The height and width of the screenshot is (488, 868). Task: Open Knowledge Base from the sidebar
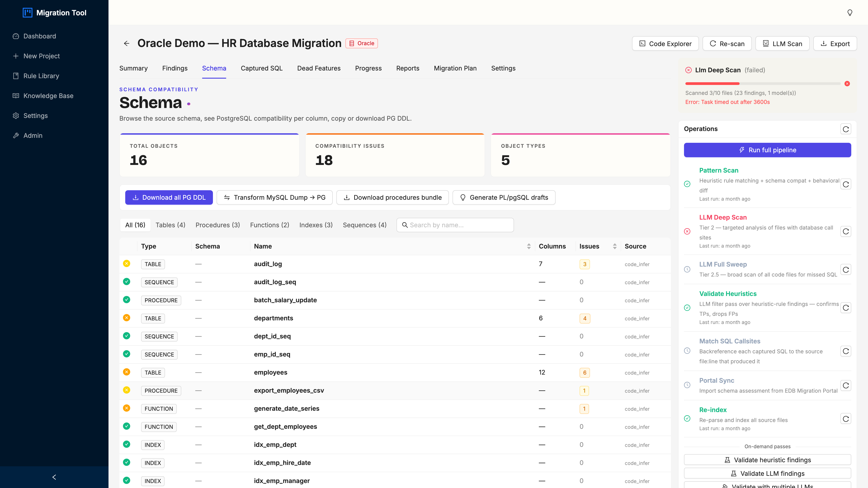point(48,96)
